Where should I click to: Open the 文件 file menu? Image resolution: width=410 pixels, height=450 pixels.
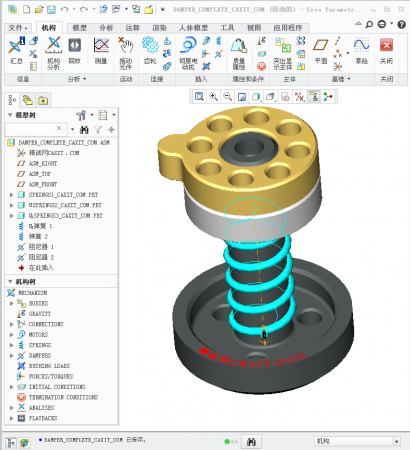pos(18,28)
